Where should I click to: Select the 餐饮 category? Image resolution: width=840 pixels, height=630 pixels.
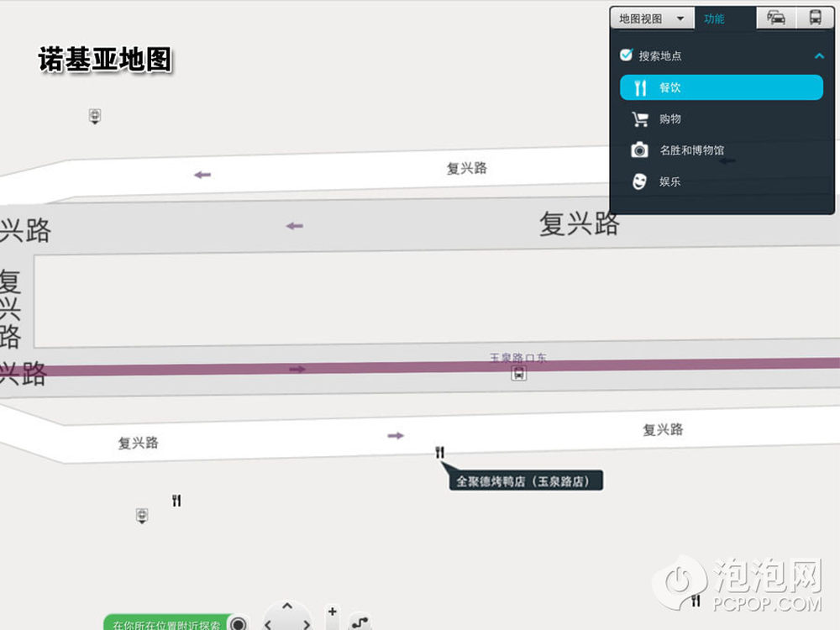pyautogui.click(x=721, y=87)
